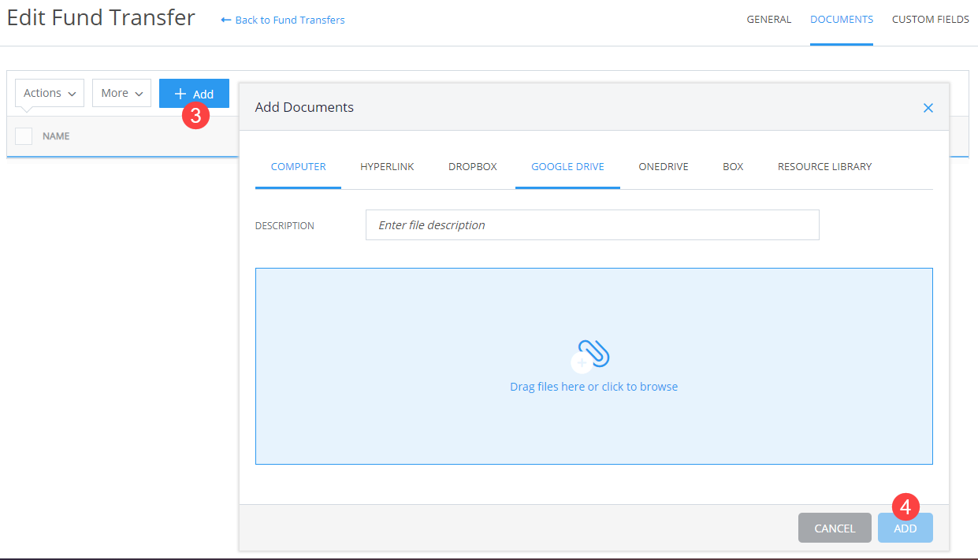The height and width of the screenshot is (560, 978).
Task: Open the CUSTOM FIELDS page tab
Action: 931,20
